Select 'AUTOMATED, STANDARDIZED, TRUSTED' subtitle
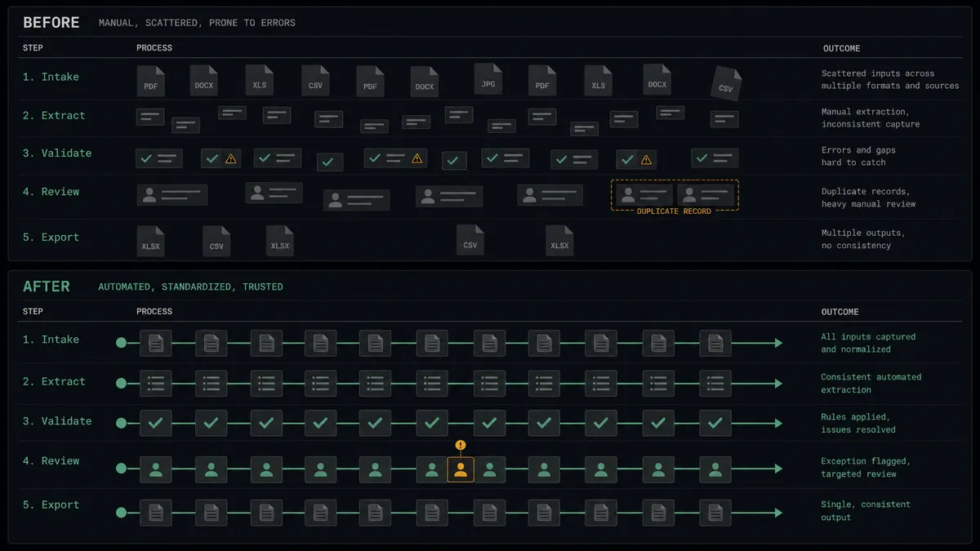 coord(190,287)
